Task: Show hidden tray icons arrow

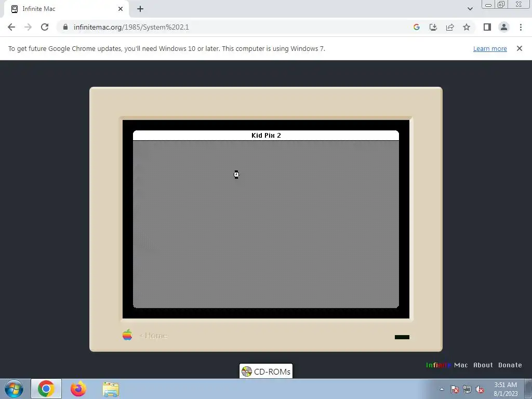Action: (x=442, y=389)
